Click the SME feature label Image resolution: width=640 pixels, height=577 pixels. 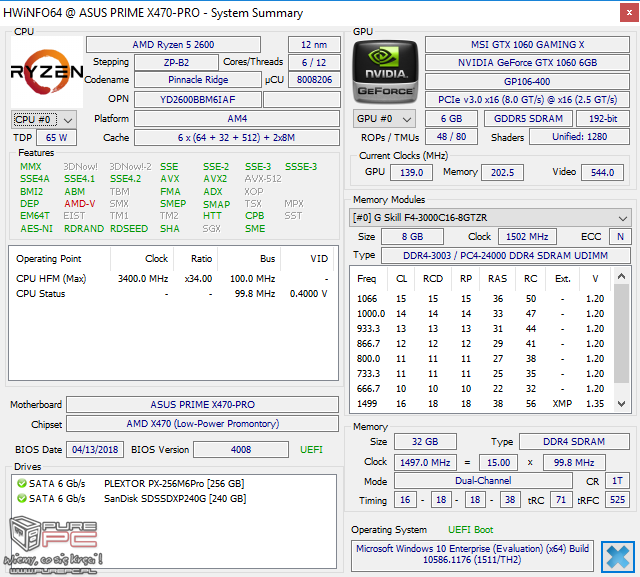[x=255, y=229]
